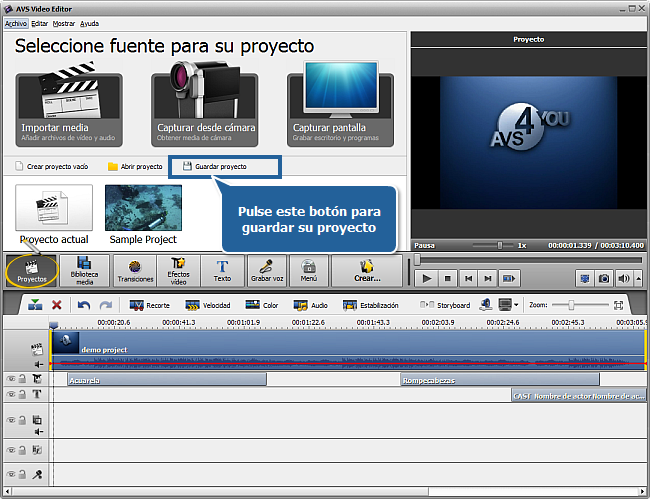
Task: Adjust the timeline Zoom slider
Action: click(x=571, y=305)
